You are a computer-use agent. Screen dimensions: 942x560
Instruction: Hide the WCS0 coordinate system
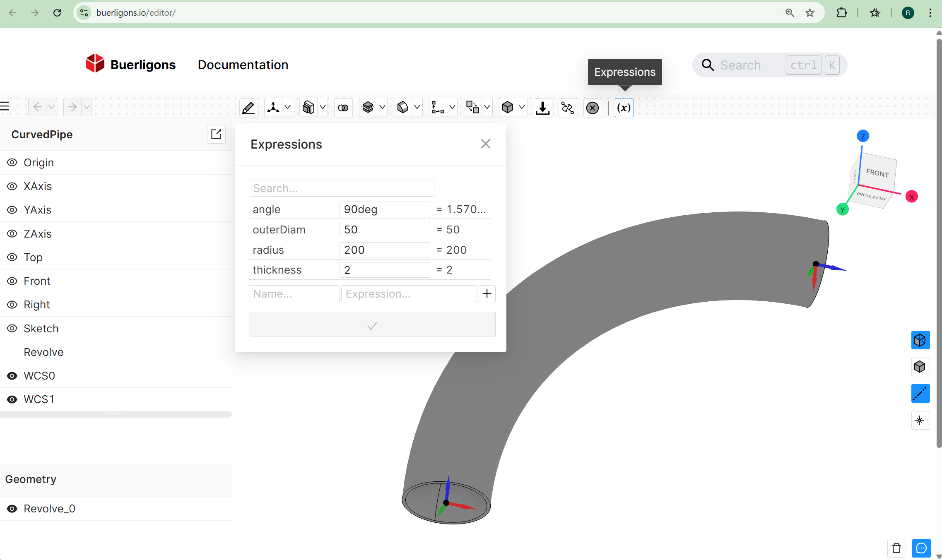12,376
